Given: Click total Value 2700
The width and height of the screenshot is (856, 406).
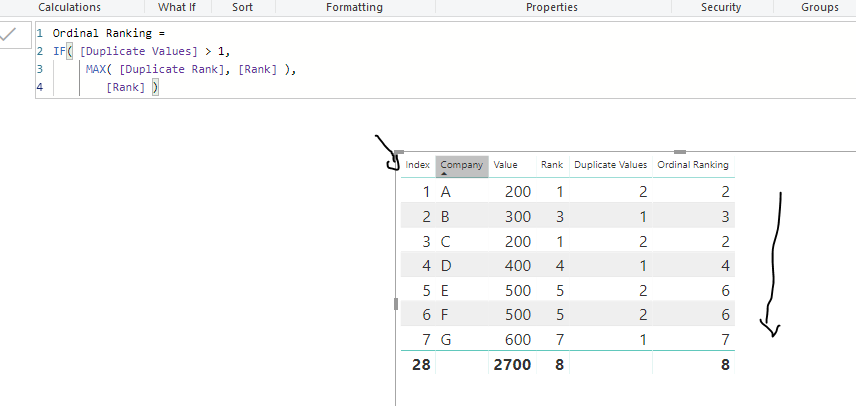Looking at the screenshot, I should [x=512, y=365].
